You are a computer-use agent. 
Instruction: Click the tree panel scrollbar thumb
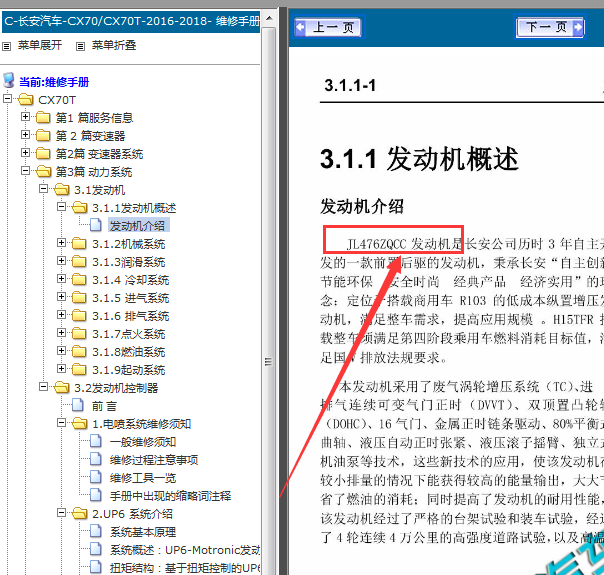(269, 300)
